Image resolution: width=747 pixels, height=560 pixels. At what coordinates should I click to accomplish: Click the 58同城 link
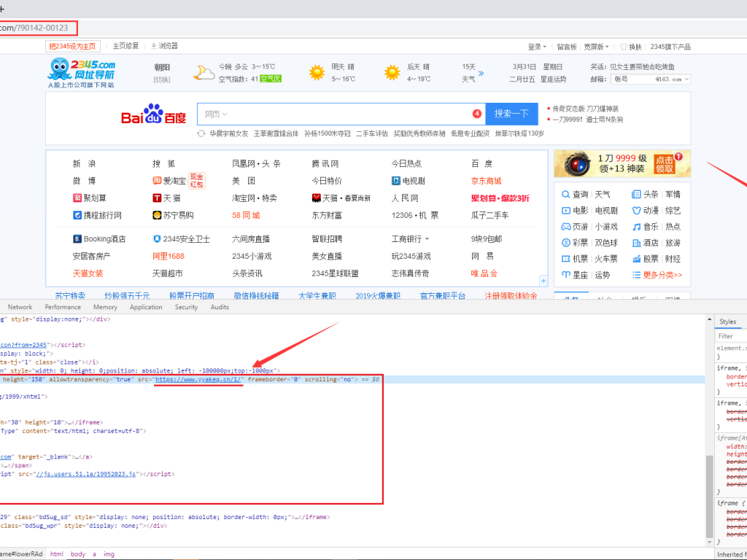point(246,215)
